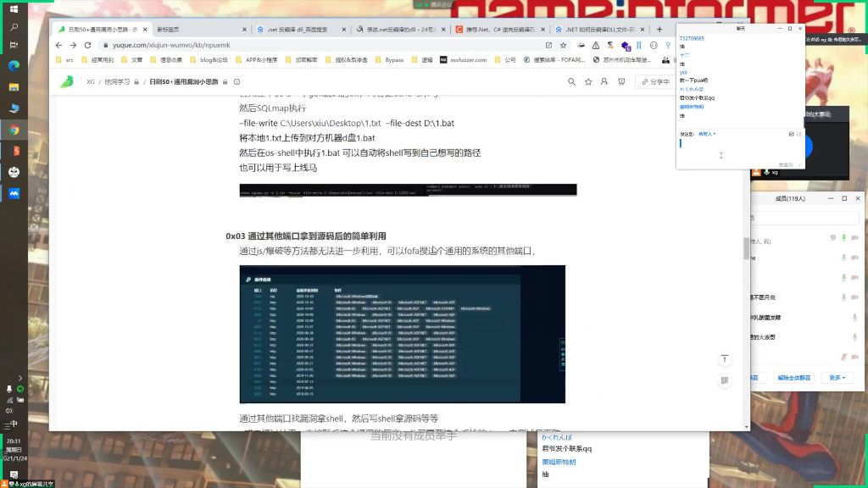The height and width of the screenshot is (488, 868).
Task: Open the sqlmap command screenshot strip
Action: (408, 190)
